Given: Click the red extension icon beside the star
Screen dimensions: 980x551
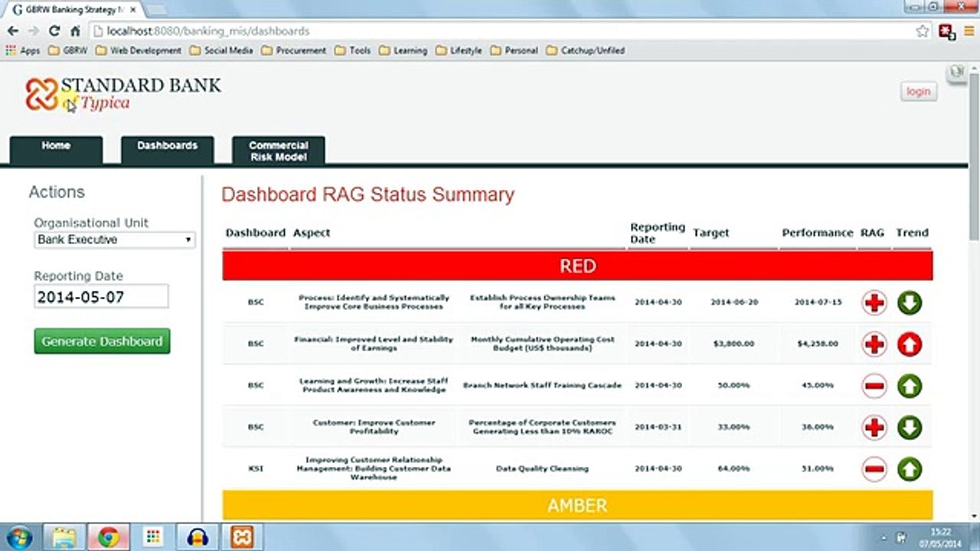Looking at the screenshot, I should coord(947,31).
